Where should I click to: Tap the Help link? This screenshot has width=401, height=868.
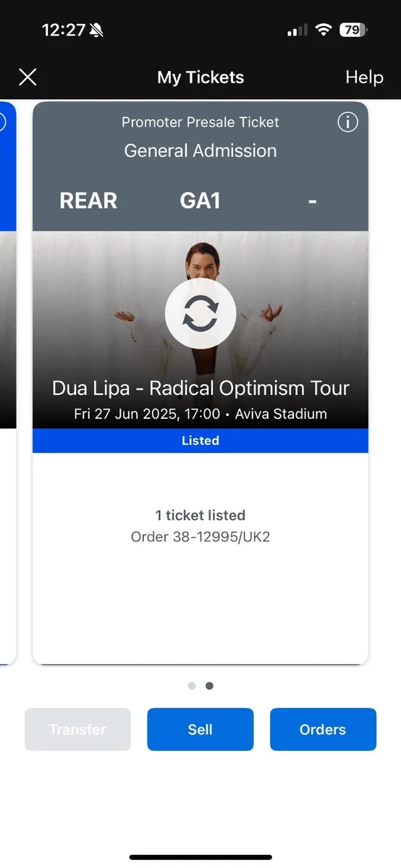[364, 77]
